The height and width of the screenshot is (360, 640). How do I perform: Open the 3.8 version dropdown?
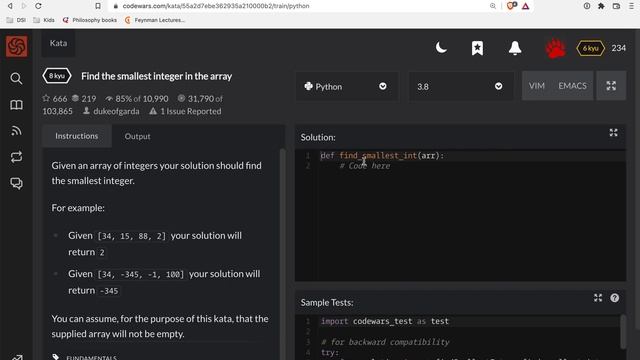tap(461, 87)
